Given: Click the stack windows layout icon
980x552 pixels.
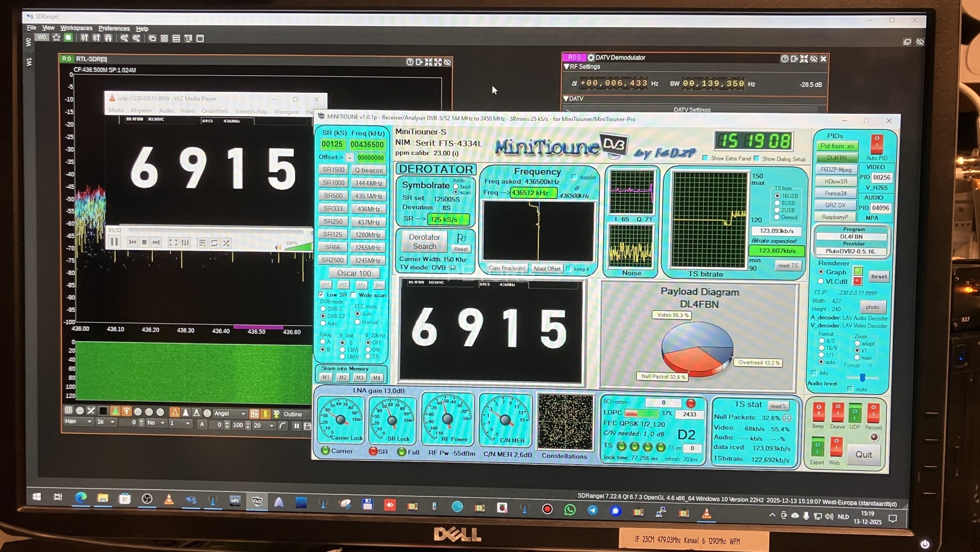Looking at the screenshot, I should click(x=176, y=39).
